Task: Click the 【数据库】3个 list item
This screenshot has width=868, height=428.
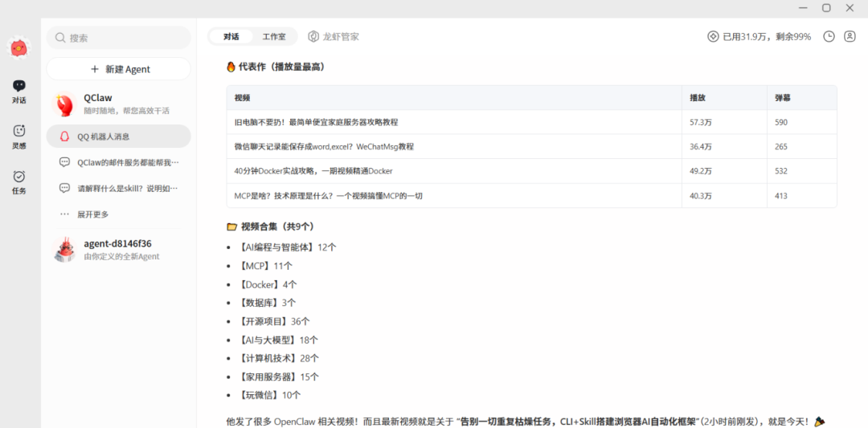Action: (x=267, y=303)
